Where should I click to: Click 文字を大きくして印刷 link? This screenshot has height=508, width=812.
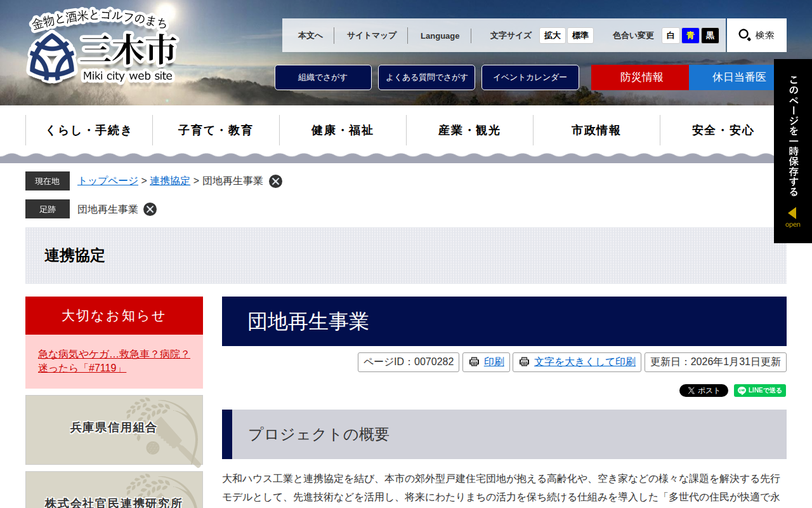[585, 362]
